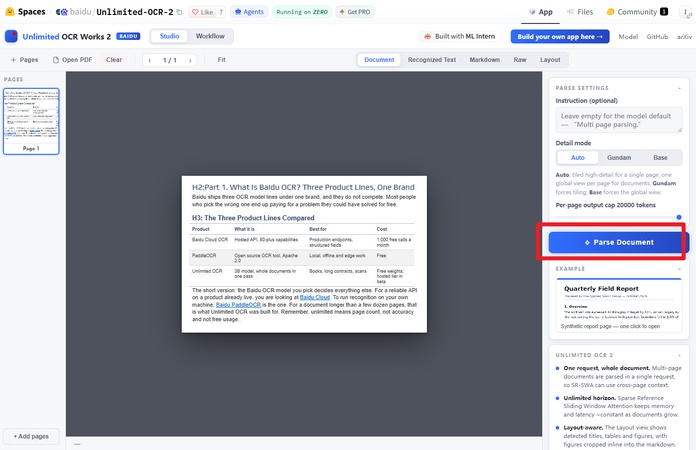Click Build your own app here button

tap(560, 36)
